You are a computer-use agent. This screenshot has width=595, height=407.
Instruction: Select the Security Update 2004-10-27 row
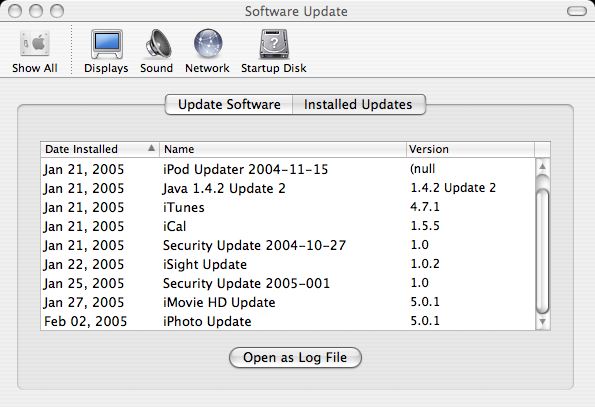(x=288, y=245)
